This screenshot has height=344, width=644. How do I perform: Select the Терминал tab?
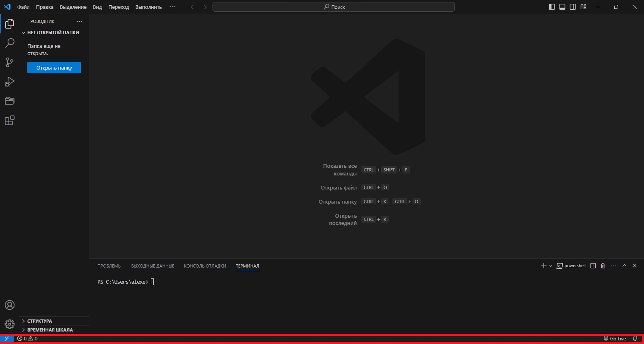click(x=248, y=266)
